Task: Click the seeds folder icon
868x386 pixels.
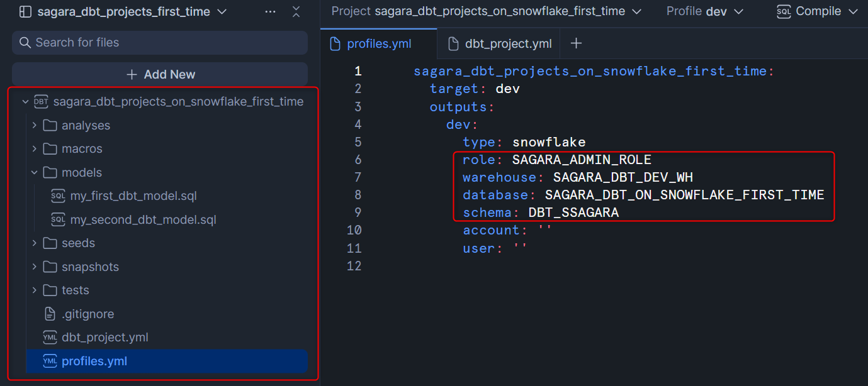Action: click(50, 243)
